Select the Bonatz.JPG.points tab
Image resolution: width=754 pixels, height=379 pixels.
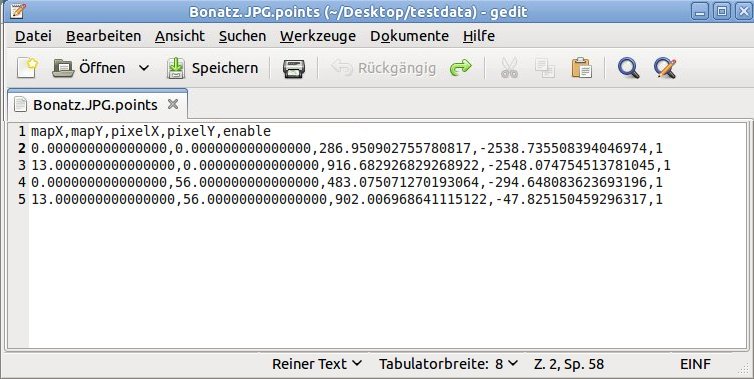pos(95,104)
